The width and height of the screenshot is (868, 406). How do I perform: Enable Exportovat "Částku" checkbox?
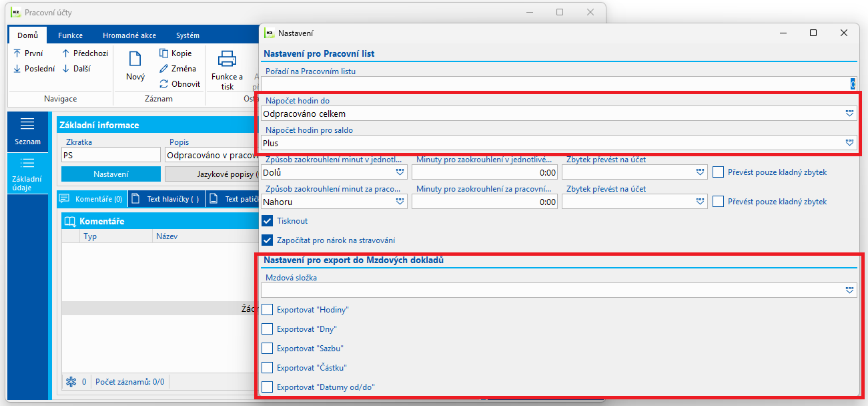[268, 367]
